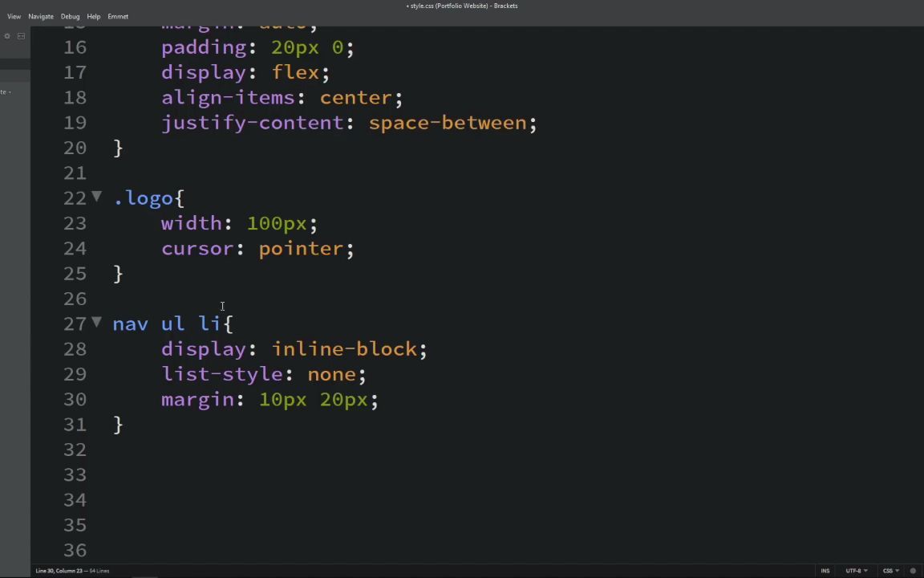Open the settings gear icon in the left sidebar
924x578 pixels.
point(7,35)
